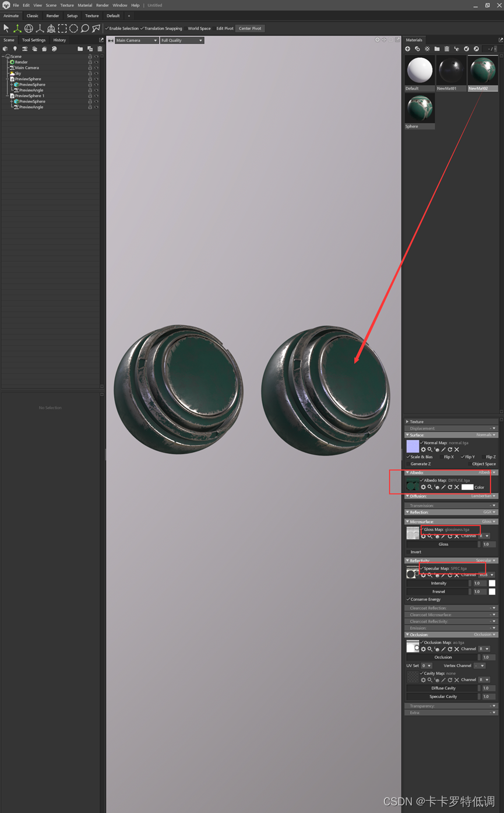Enable Flip X checkbox

442,457
